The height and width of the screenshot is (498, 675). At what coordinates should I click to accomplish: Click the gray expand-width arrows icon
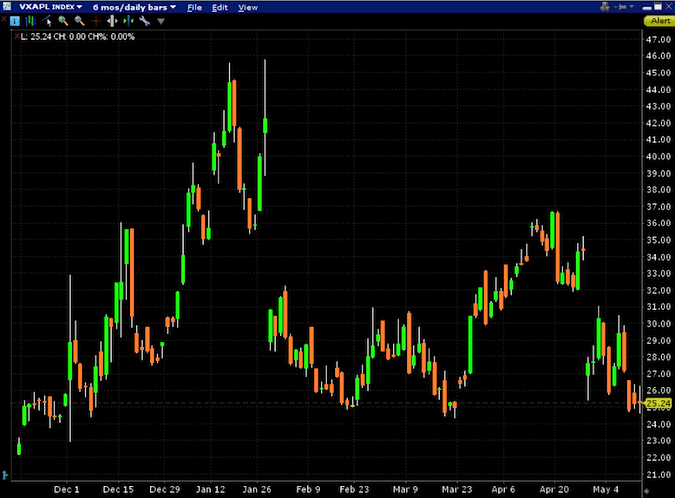tap(112, 21)
